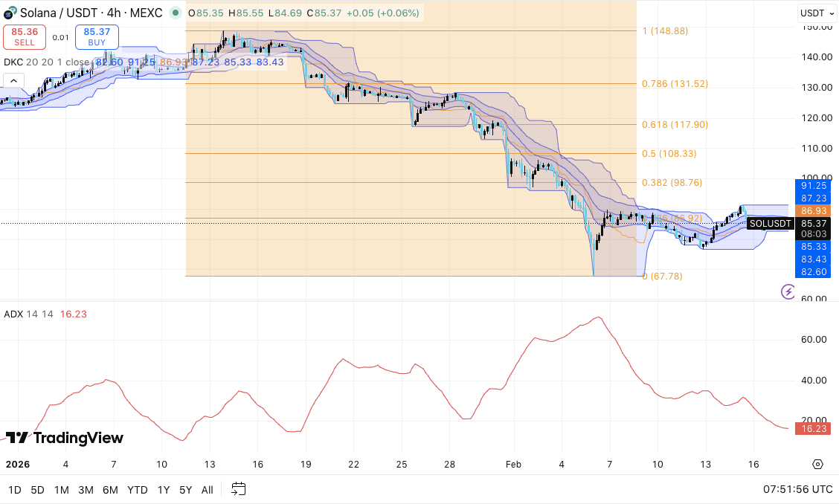The height and width of the screenshot is (504, 839).
Task: Click the TradingView logo
Action: click(x=64, y=438)
